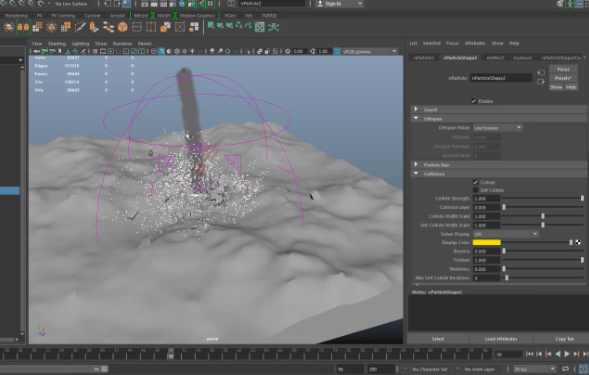Click the solid orange cube shelf icon
Viewport: 589px width, 375px height.
point(122,27)
